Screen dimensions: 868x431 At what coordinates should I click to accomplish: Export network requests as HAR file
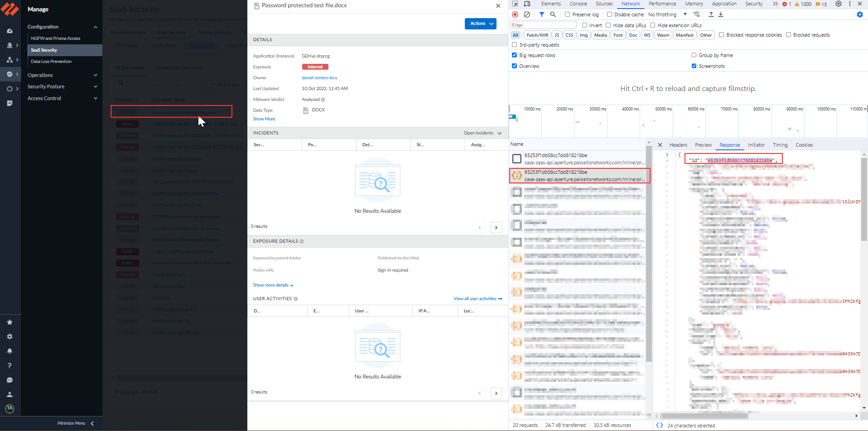720,14
